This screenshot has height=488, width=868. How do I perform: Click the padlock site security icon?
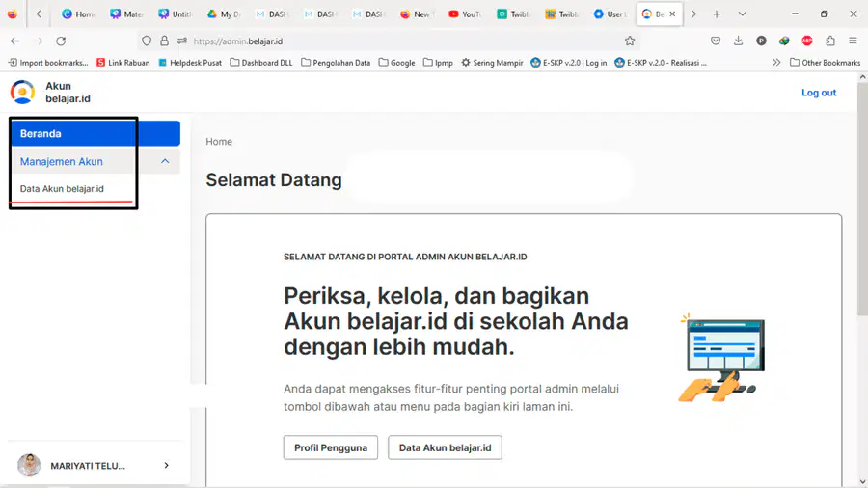tap(164, 41)
